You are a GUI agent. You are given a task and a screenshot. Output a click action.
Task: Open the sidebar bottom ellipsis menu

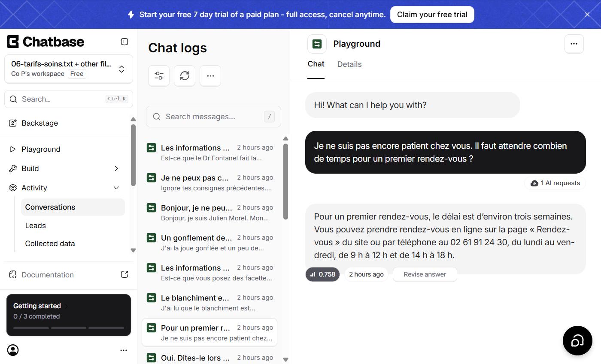124,350
